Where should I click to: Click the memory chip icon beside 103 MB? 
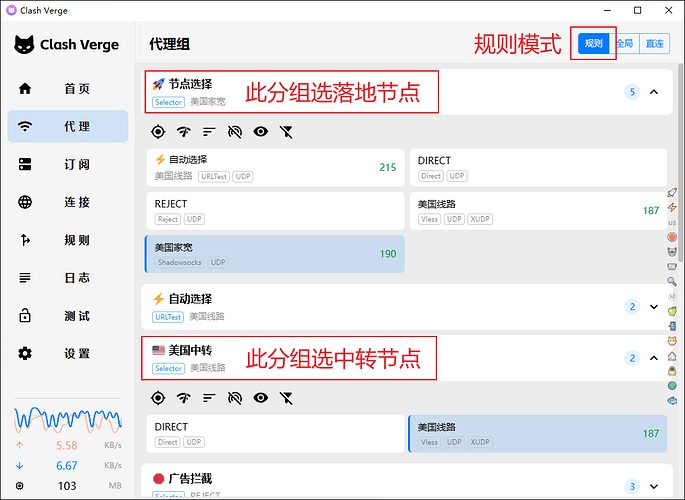(20, 486)
